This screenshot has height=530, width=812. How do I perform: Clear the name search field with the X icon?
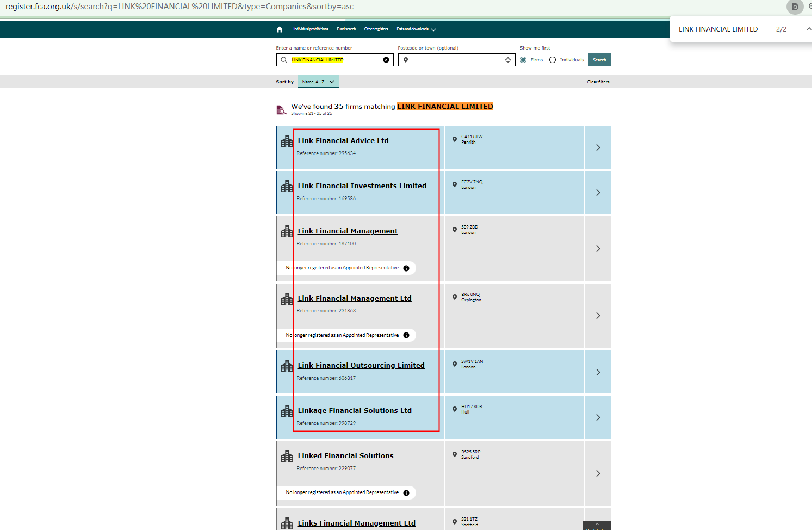pos(386,60)
